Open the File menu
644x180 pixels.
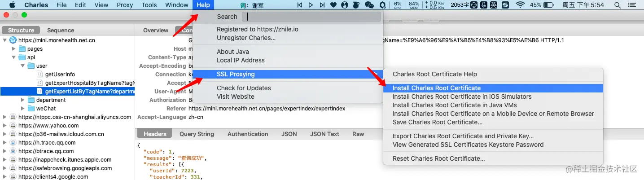(61, 5)
